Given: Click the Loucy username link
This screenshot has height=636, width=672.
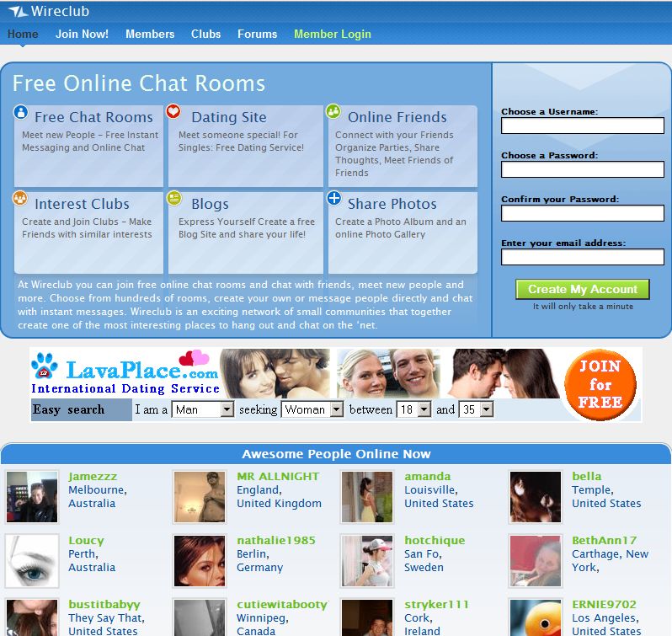Looking at the screenshot, I should click(x=86, y=541).
